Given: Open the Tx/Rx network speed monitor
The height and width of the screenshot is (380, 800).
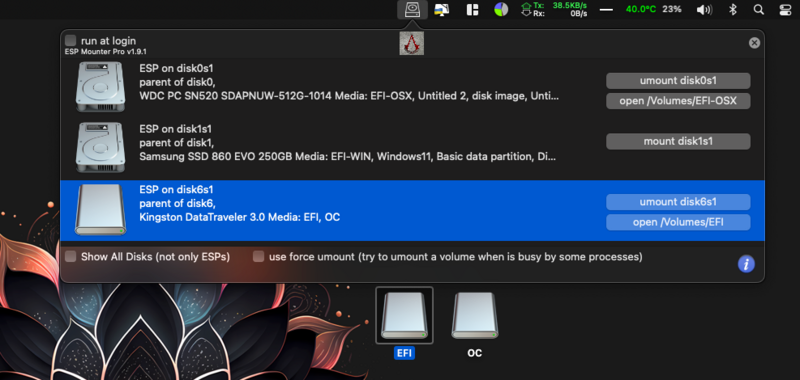Looking at the screenshot, I should click(554, 9).
